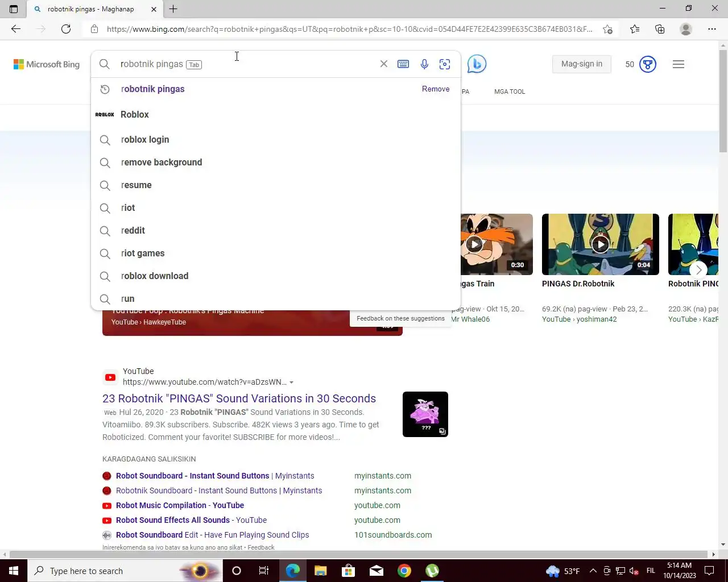Click the taskbar search box

point(125,571)
